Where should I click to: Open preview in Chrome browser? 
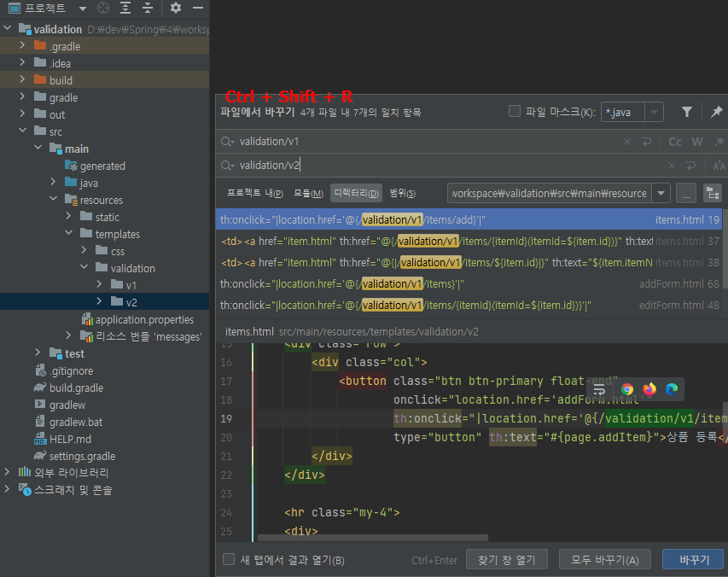(x=627, y=389)
